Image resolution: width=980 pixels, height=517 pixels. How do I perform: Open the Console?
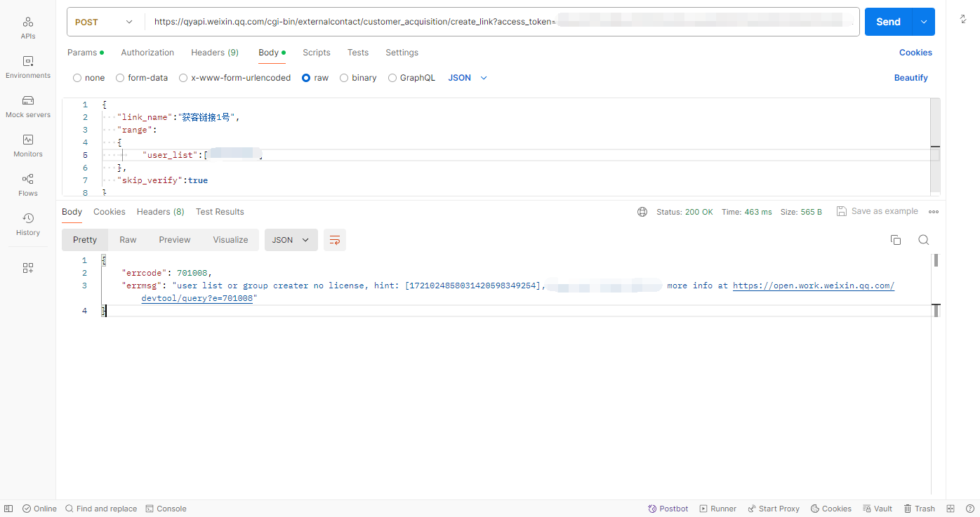pos(166,509)
